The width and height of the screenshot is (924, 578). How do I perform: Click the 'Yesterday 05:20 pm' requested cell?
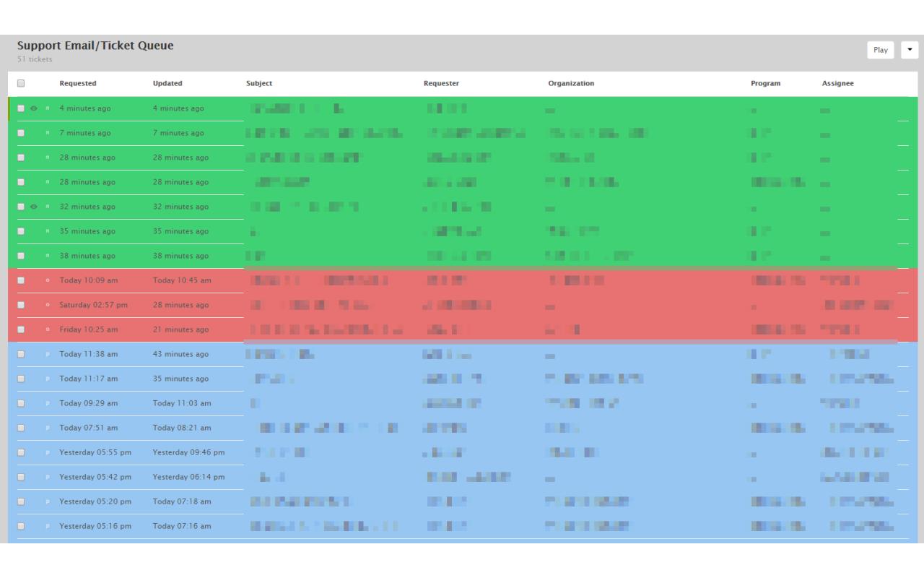point(95,501)
